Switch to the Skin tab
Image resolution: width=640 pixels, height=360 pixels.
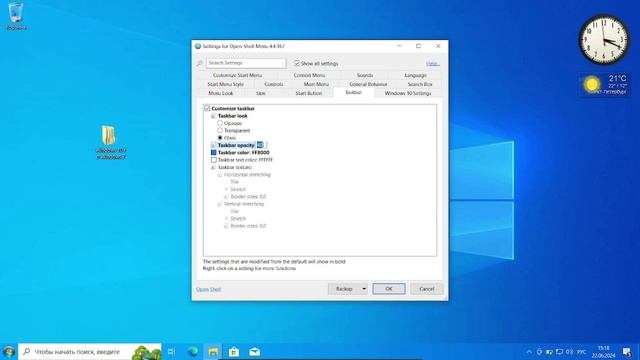(x=261, y=93)
